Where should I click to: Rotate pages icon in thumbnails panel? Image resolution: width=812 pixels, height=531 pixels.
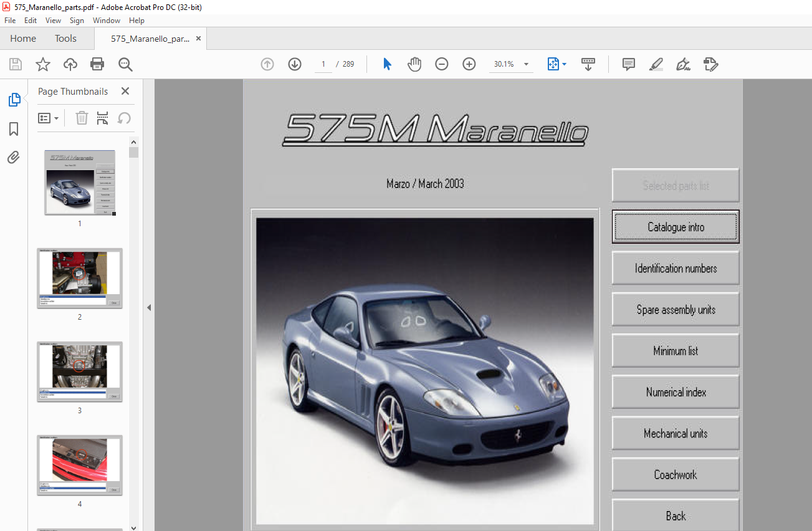[124, 118]
